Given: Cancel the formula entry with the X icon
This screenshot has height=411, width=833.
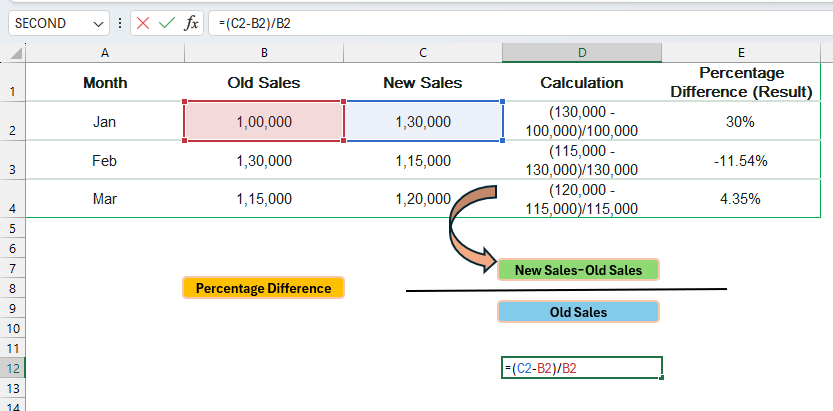Looking at the screenshot, I should point(142,23).
